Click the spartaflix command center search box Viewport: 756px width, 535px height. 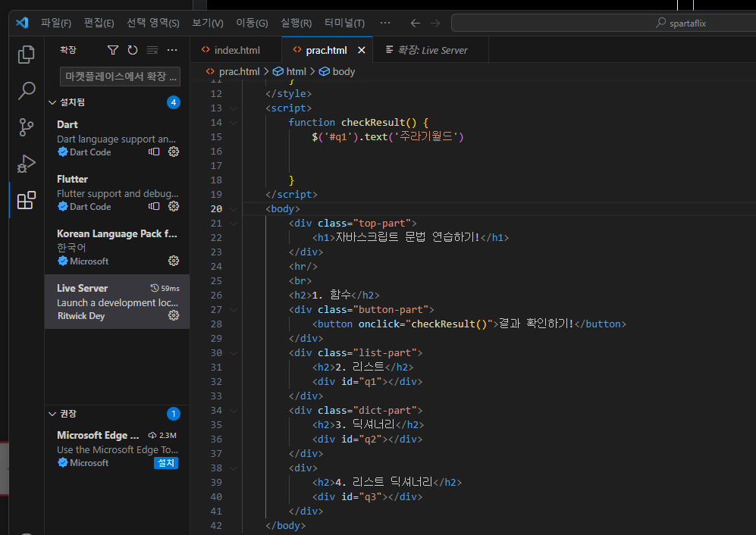coord(603,23)
